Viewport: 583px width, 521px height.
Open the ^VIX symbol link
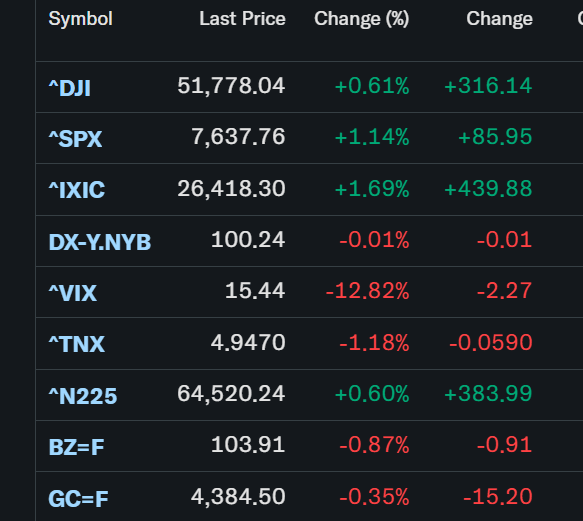pyautogui.click(x=73, y=293)
